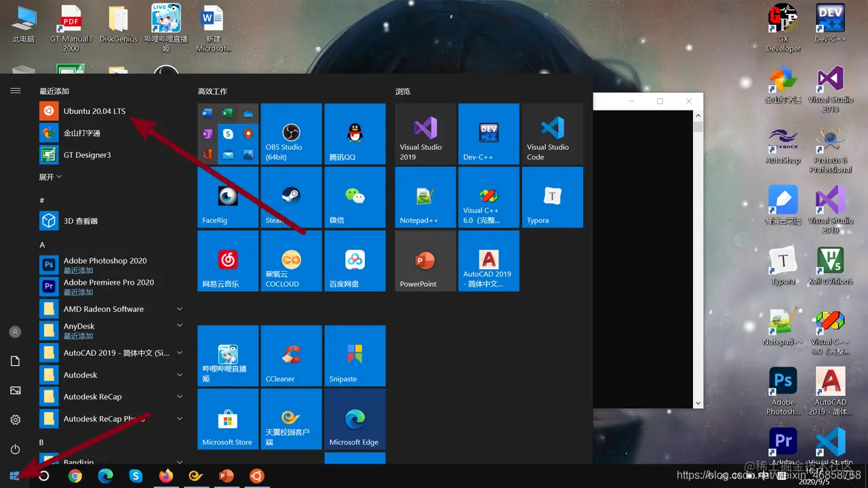Open the Typora tile

(x=553, y=197)
